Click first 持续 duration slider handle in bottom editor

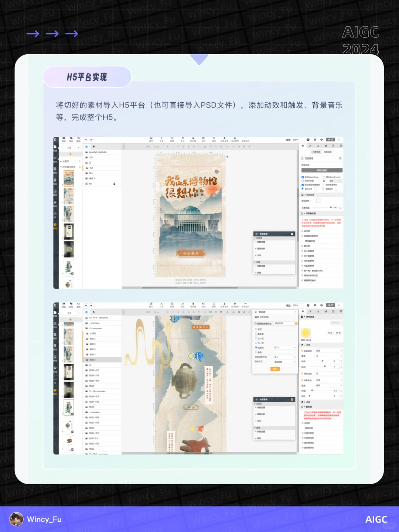[323, 361]
